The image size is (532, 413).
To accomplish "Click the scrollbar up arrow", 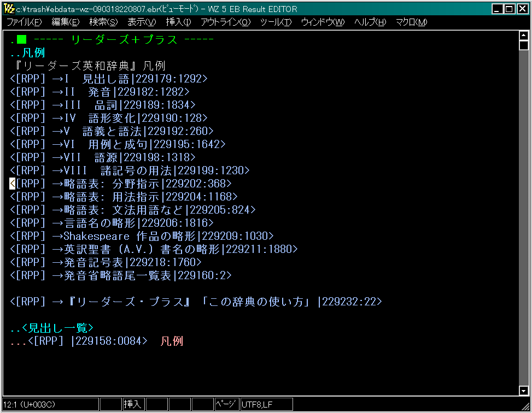I will coord(523,36).
